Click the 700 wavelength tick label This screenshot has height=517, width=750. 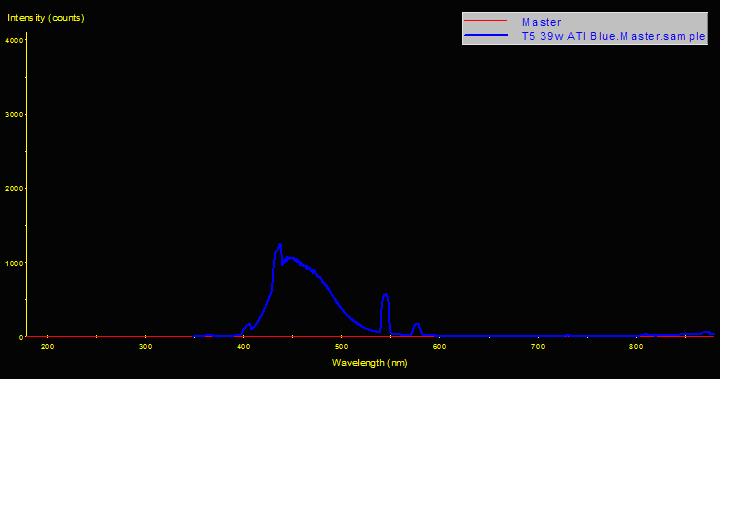(537, 347)
